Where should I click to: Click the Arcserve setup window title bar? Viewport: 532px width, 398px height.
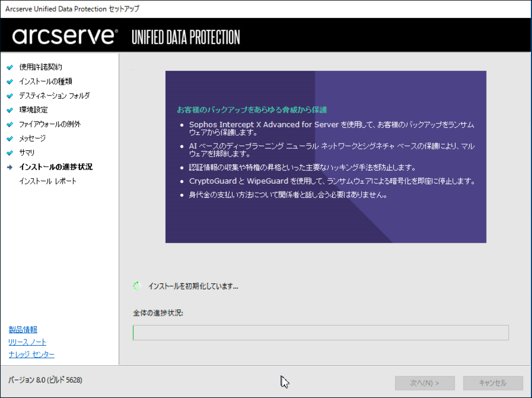(266, 9)
